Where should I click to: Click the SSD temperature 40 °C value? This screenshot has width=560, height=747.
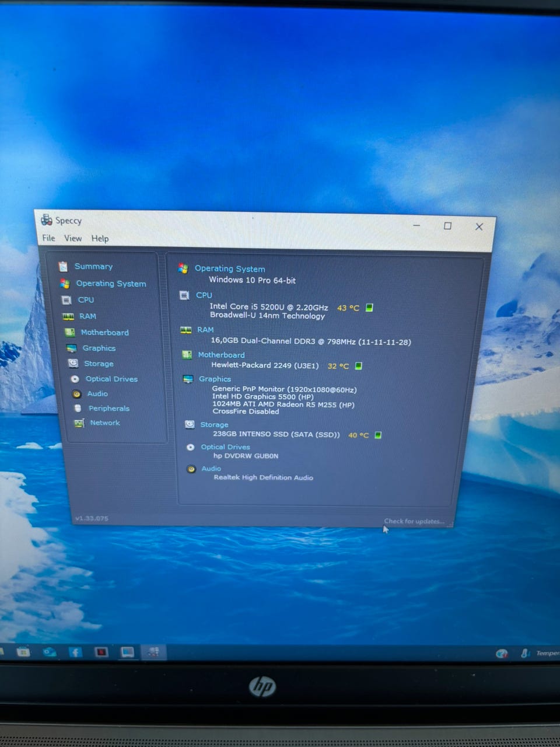tap(359, 435)
